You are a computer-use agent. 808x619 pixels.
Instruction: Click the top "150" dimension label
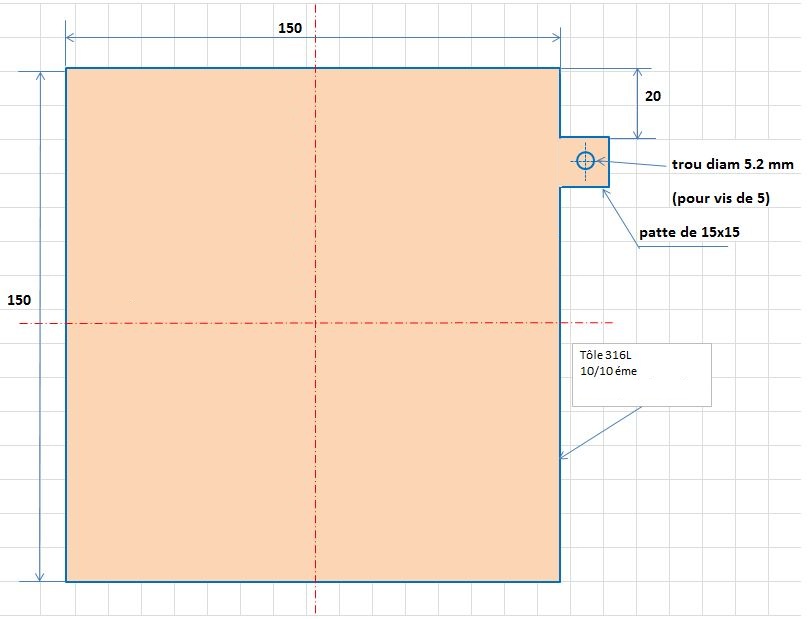pyautogui.click(x=289, y=28)
